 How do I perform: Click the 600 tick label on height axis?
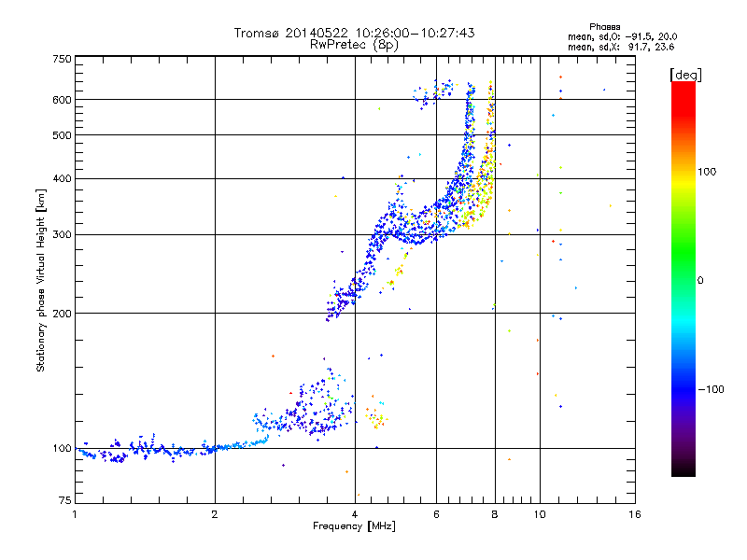(x=62, y=100)
